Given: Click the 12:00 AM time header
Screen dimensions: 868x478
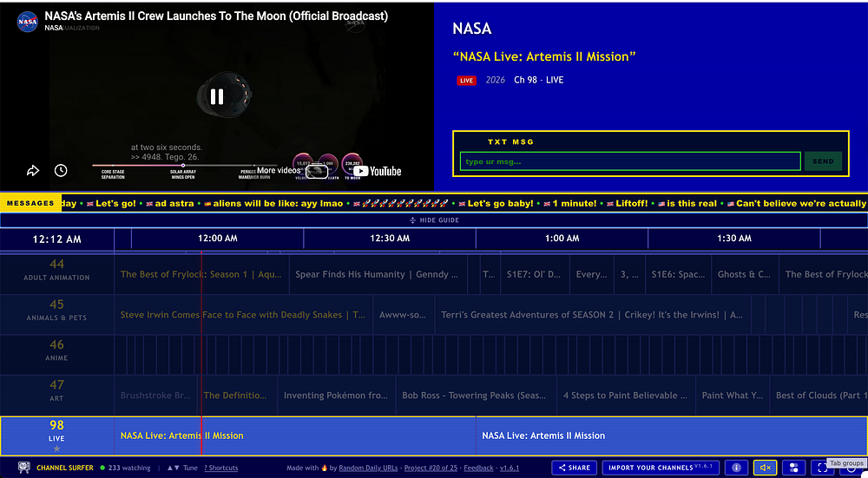Looking at the screenshot, I should (218, 239).
